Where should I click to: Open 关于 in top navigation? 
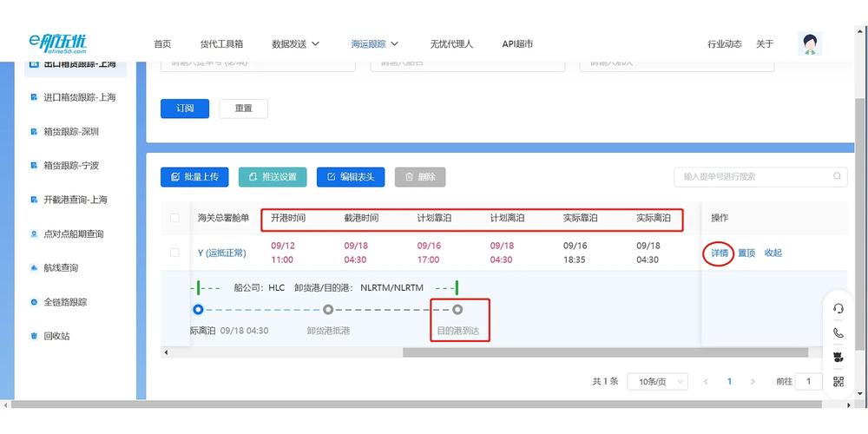[x=765, y=43]
